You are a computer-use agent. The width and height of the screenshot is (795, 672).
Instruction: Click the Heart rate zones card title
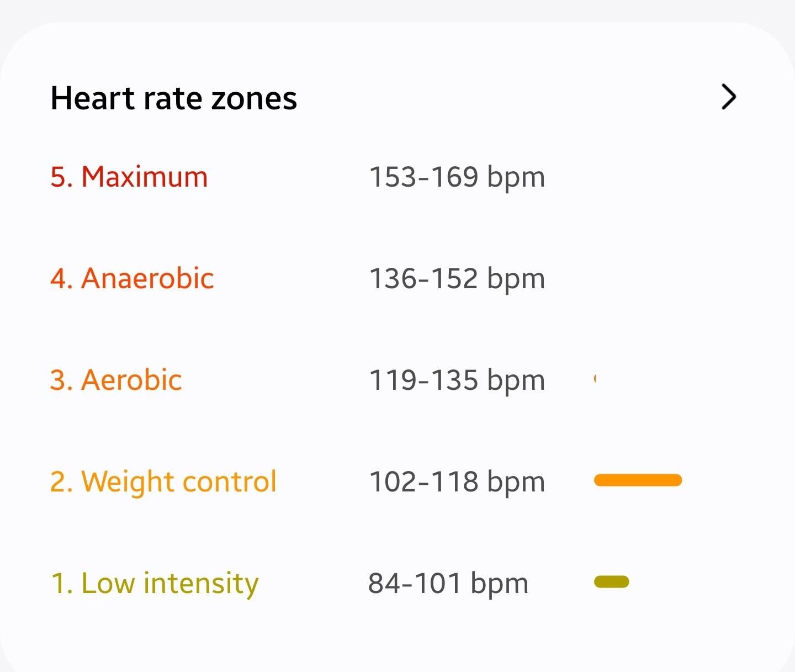click(x=173, y=98)
